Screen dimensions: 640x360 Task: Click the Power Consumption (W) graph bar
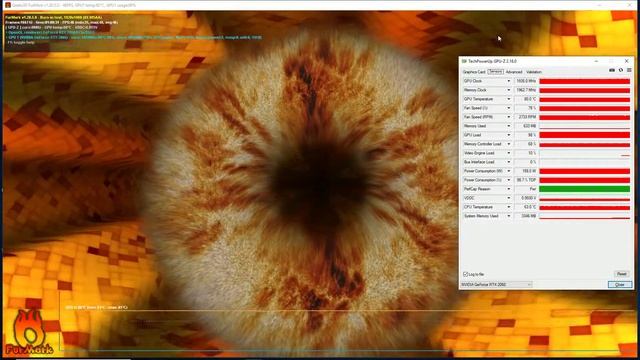click(584, 171)
